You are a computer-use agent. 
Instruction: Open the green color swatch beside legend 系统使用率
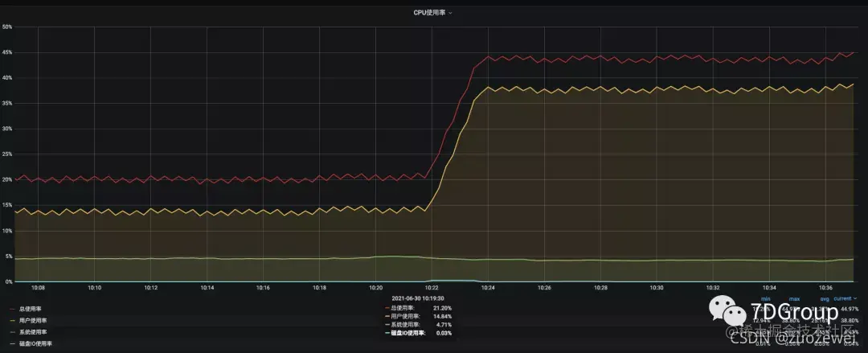(x=12, y=332)
